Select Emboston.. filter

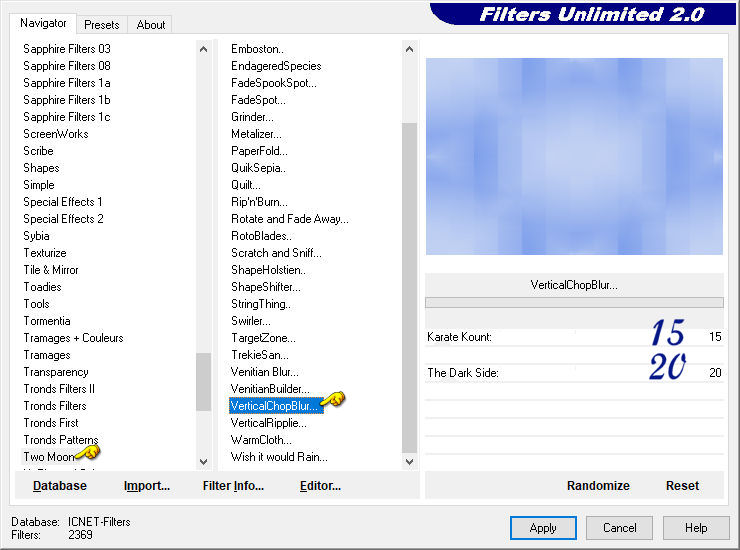tap(257, 49)
